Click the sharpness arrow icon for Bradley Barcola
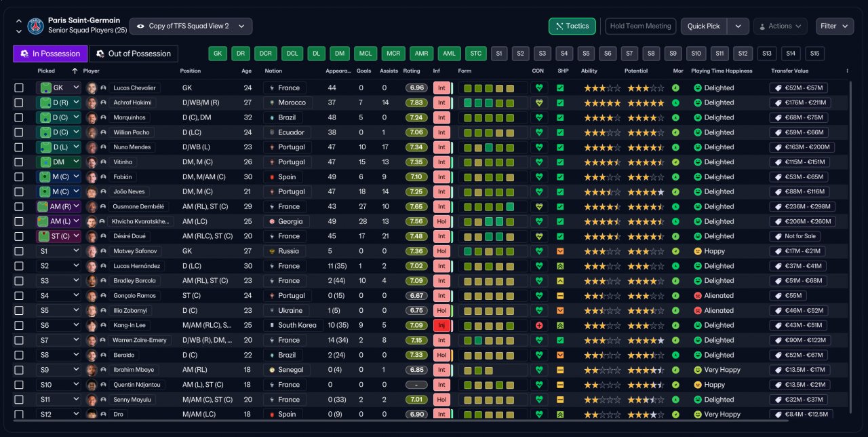Image resolution: width=868 pixels, height=437 pixels. 560,281
